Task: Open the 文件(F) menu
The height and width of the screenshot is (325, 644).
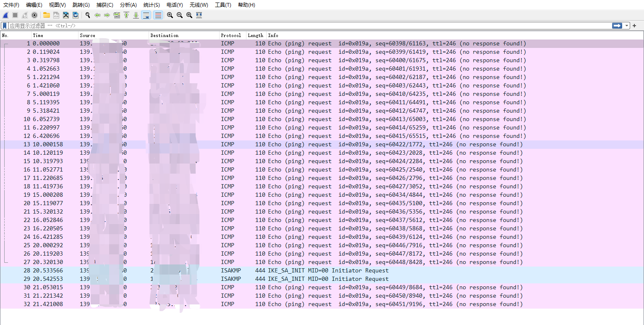Action: pyautogui.click(x=11, y=5)
